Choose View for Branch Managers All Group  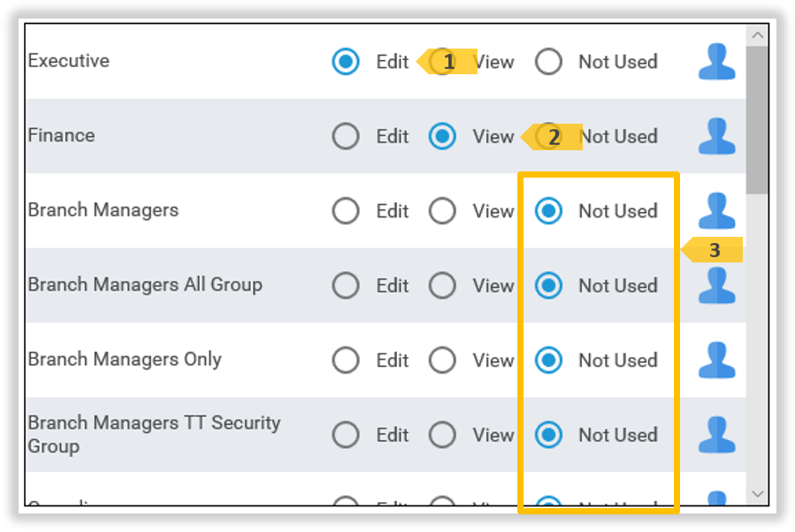click(442, 285)
